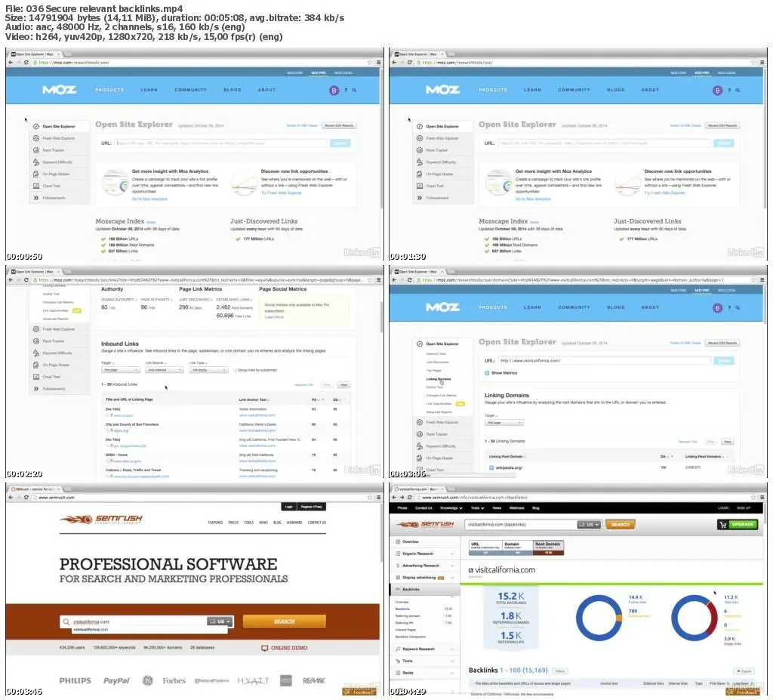This screenshot has height=700, width=773.
Task: Click the Crawl Test icon in the 00:02:20 frame
Action: tap(36, 377)
